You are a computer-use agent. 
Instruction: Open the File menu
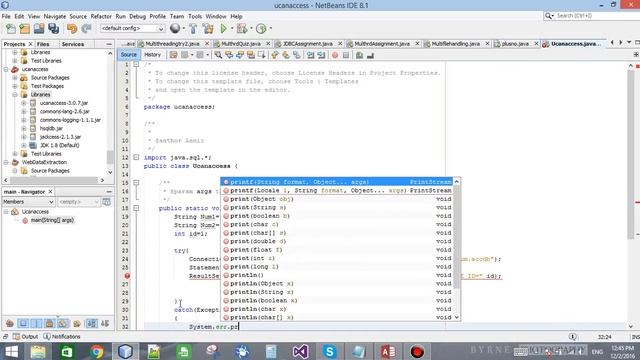6,16
